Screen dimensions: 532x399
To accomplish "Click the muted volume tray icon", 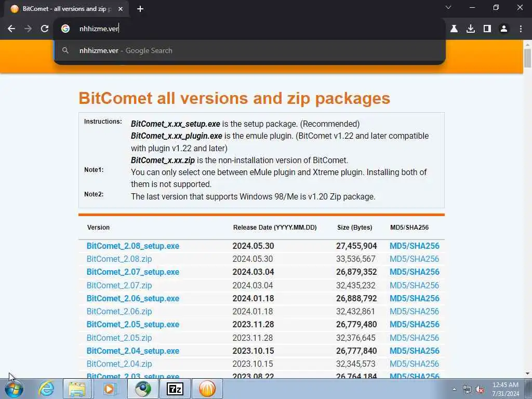I will coord(480,390).
